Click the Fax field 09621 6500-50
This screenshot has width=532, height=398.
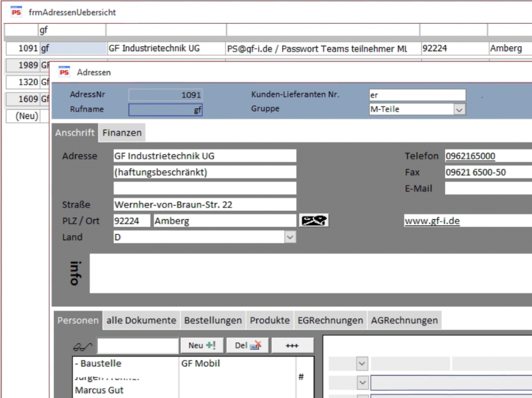pyautogui.click(x=488, y=172)
